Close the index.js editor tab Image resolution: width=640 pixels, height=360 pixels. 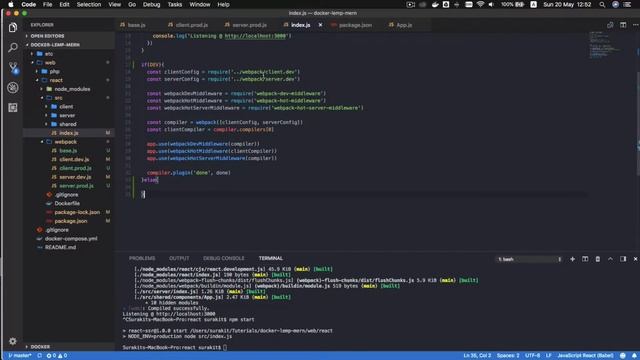pyautogui.click(x=320, y=25)
